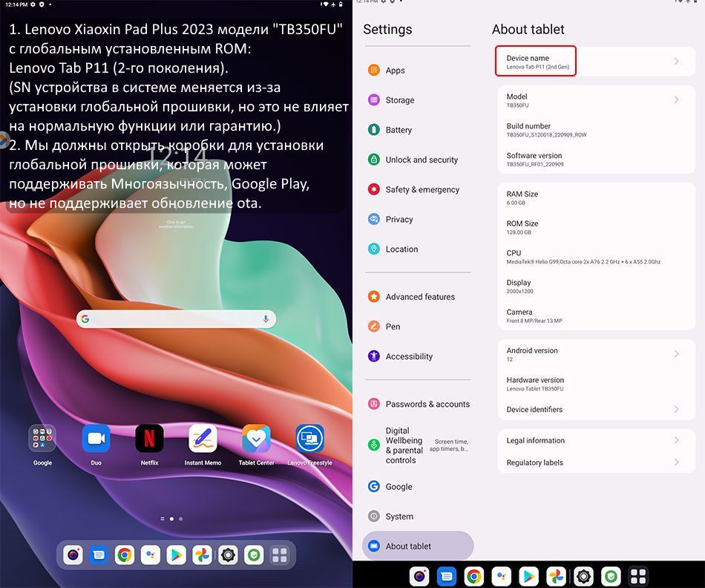Go to Privacy settings
Screen dimensions: 705x588
[418, 219]
